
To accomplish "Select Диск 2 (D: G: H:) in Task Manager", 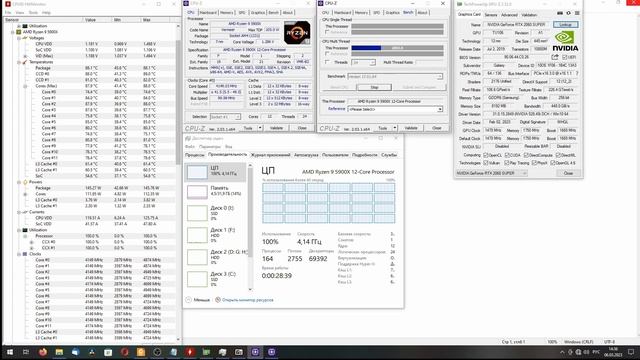I will coord(216,257).
